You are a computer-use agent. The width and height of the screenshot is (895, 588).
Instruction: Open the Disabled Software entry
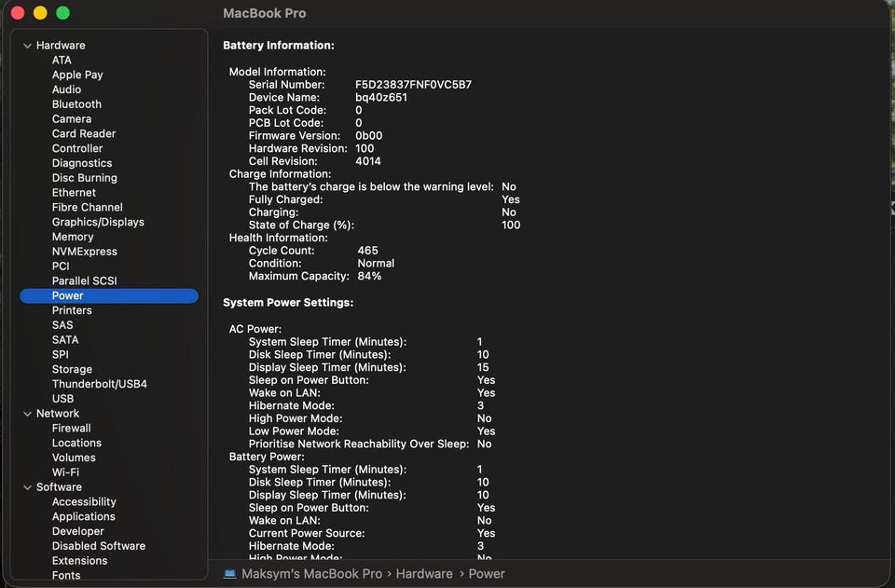click(x=99, y=546)
